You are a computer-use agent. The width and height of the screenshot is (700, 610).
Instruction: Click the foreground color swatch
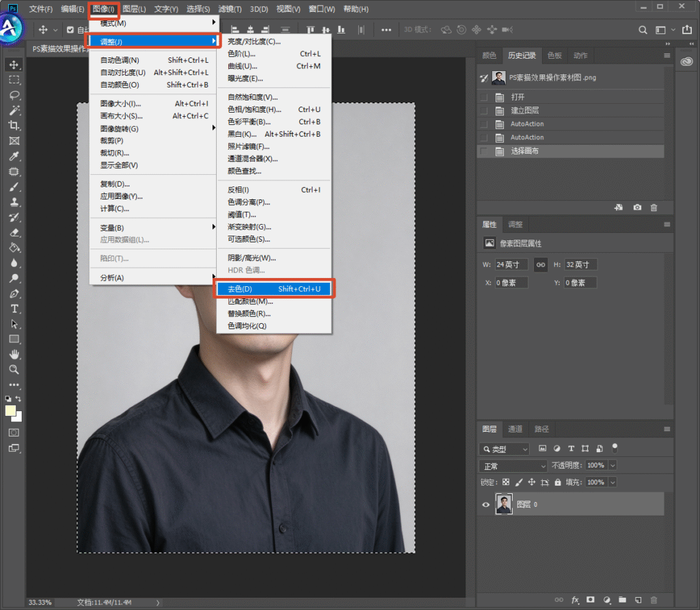pyautogui.click(x=10, y=411)
